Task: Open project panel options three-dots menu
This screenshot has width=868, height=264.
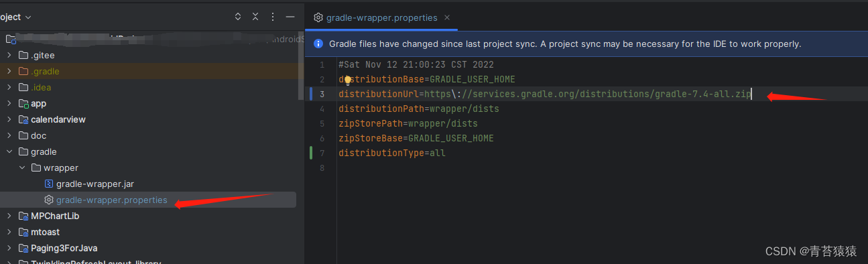Action: (273, 16)
